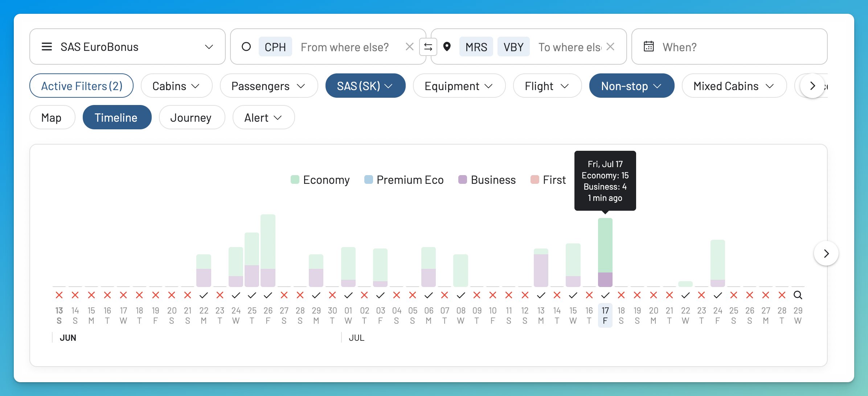Click the checkmark icon above July 22
Screen dimensions: 868x396
(685, 295)
